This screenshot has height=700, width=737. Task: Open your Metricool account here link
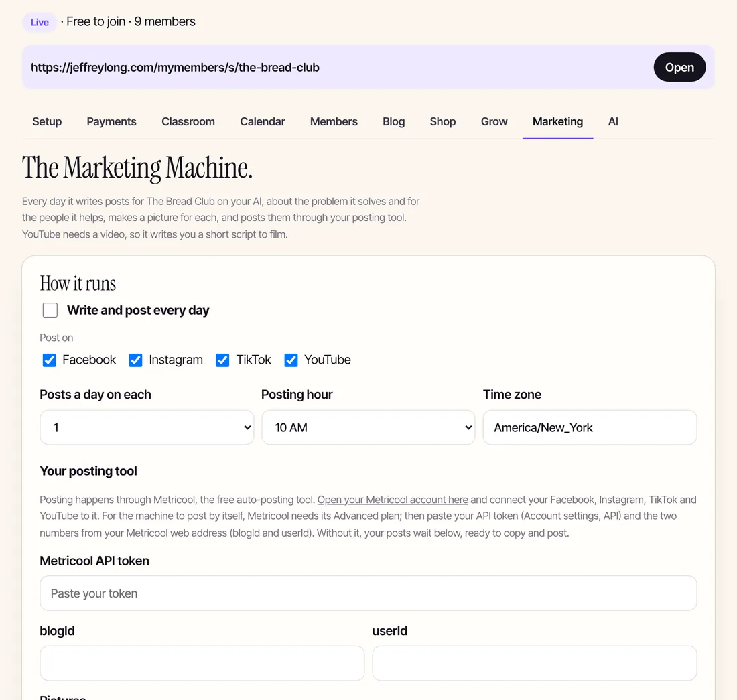tap(393, 500)
